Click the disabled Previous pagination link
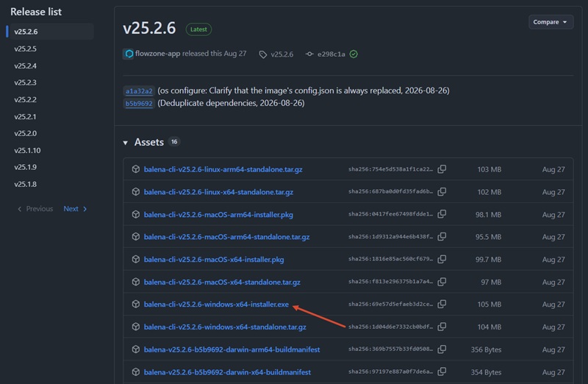The image size is (588, 384). pyautogui.click(x=35, y=209)
